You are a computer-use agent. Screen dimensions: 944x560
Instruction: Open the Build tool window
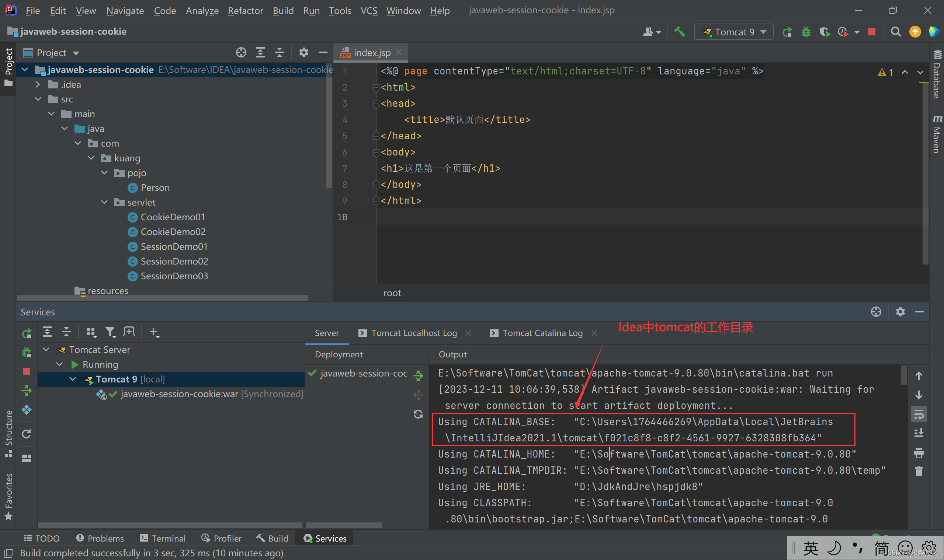pos(272,538)
